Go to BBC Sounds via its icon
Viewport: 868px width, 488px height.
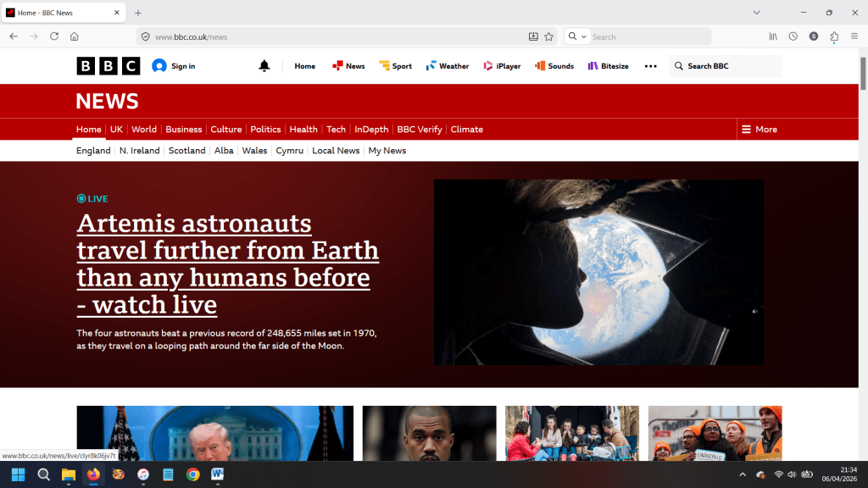click(x=541, y=66)
